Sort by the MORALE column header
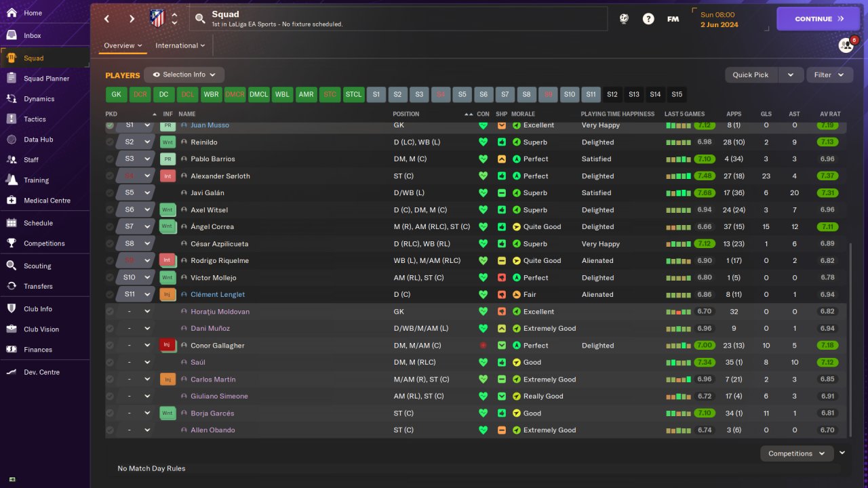868x488 pixels. (x=523, y=114)
